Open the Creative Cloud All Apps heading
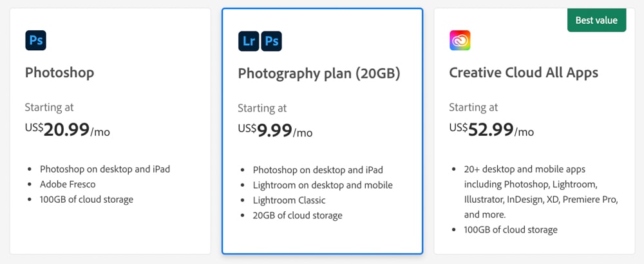 524,73
